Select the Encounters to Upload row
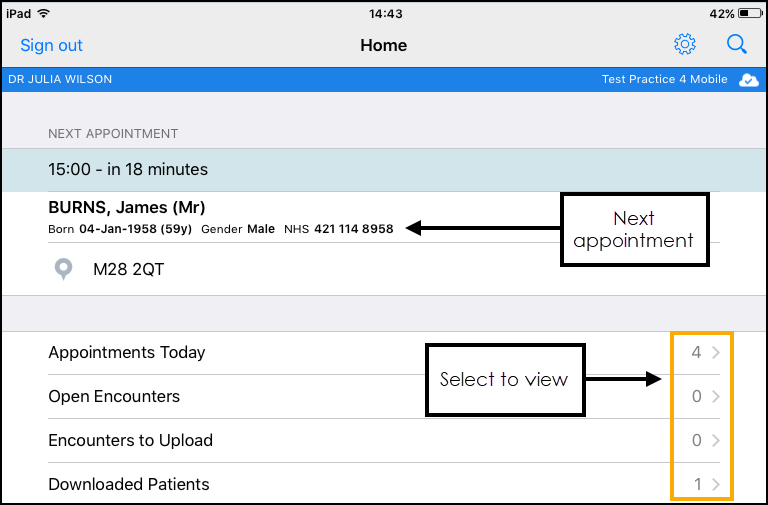The height and width of the screenshot is (505, 768). click(x=130, y=441)
